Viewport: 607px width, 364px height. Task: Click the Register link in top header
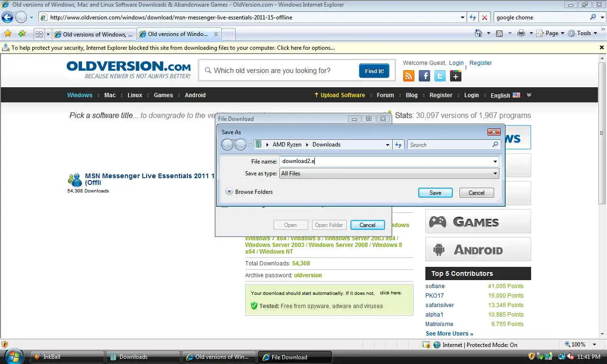pos(480,63)
